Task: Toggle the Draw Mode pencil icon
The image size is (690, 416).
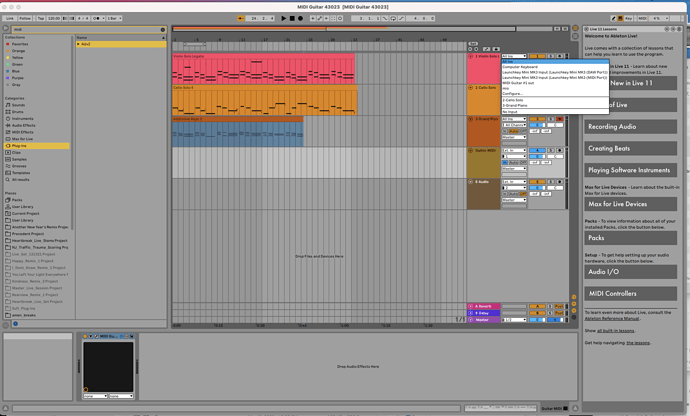Action: click(x=613, y=18)
